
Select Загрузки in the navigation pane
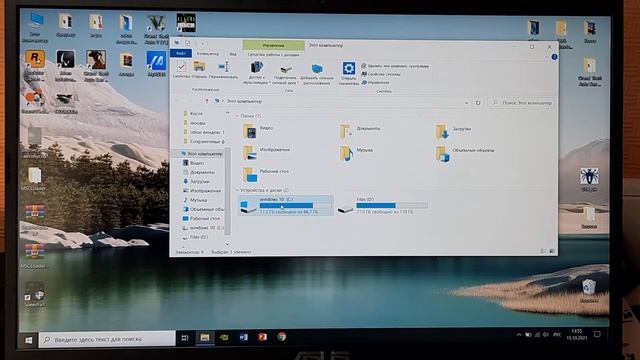[x=196, y=182]
